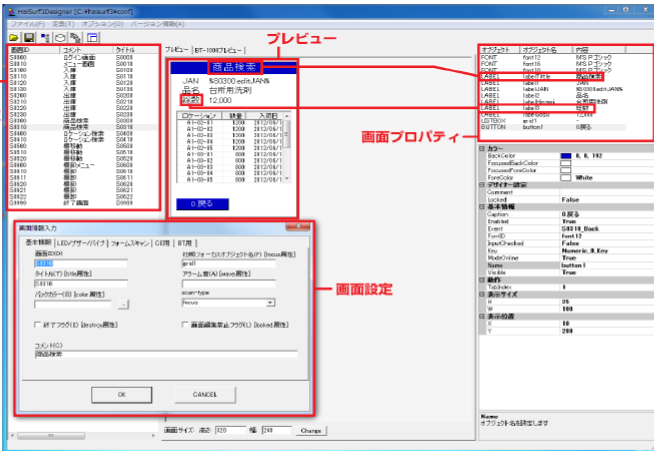Screen dimensions: 654x451
Task: Select the フォームスキャン dialog tab
Action: pyautogui.click(x=130, y=243)
